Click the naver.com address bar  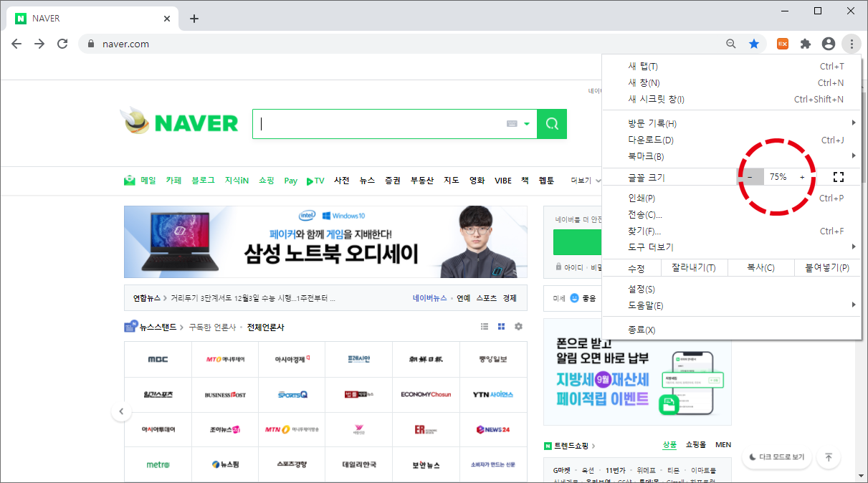[401, 44]
